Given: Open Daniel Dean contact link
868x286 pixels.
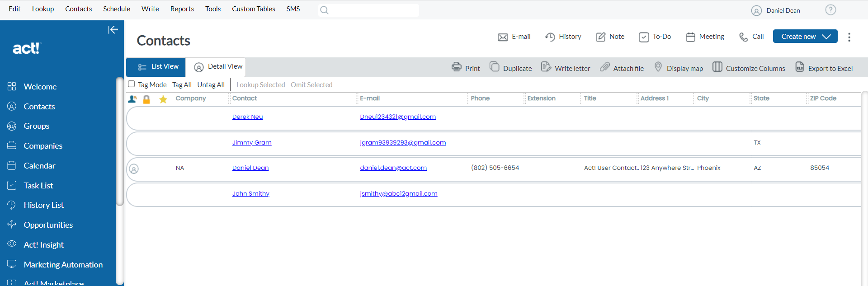Looking at the screenshot, I should point(250,168).
